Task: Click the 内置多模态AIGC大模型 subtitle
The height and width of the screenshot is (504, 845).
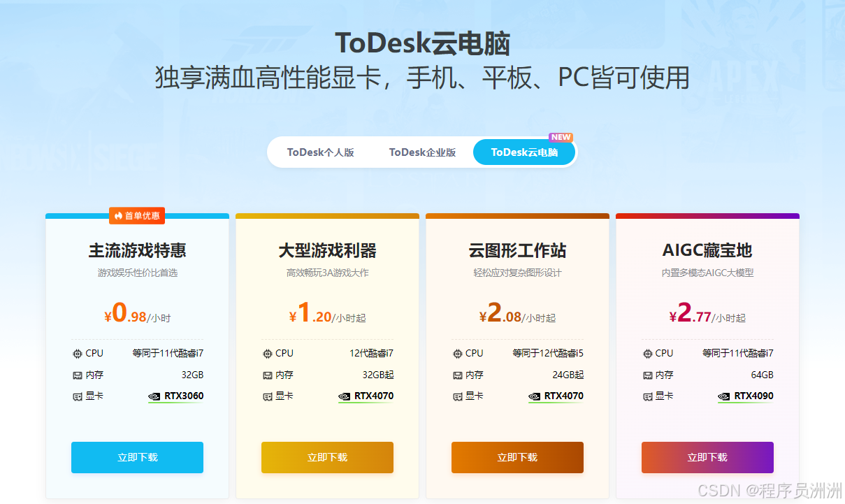Action: [707, 273]
